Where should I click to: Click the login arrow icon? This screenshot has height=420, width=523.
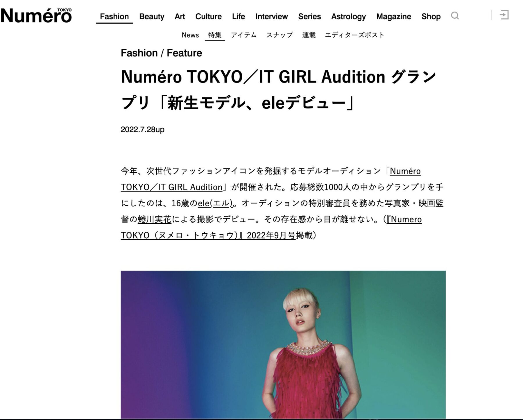point(504,15)
